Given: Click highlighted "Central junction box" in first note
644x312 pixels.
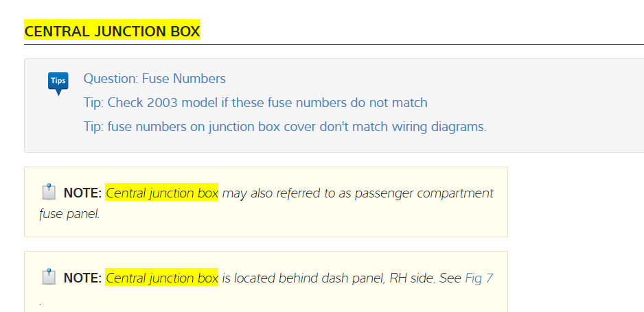Looking at the screenshot, I should tap(162, 193).
